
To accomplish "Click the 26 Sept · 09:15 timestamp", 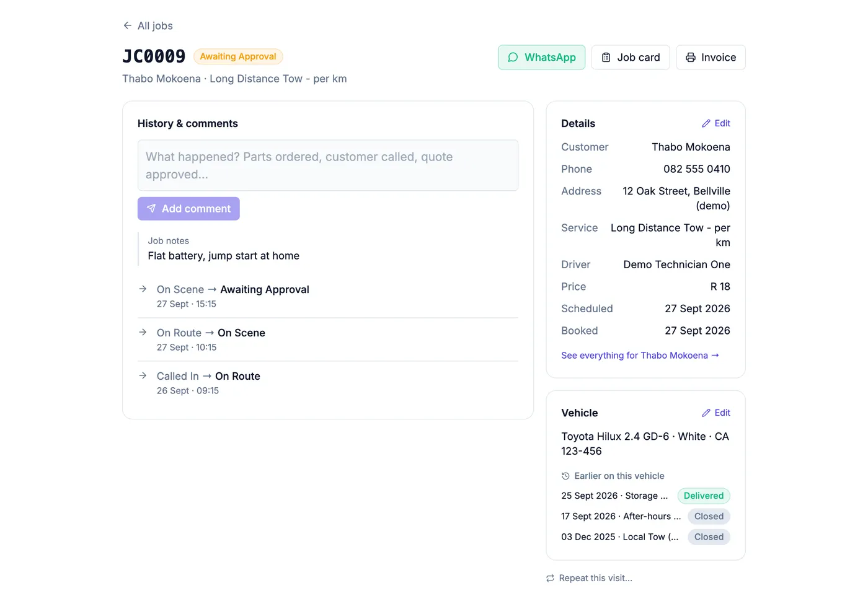I will 188,391.
